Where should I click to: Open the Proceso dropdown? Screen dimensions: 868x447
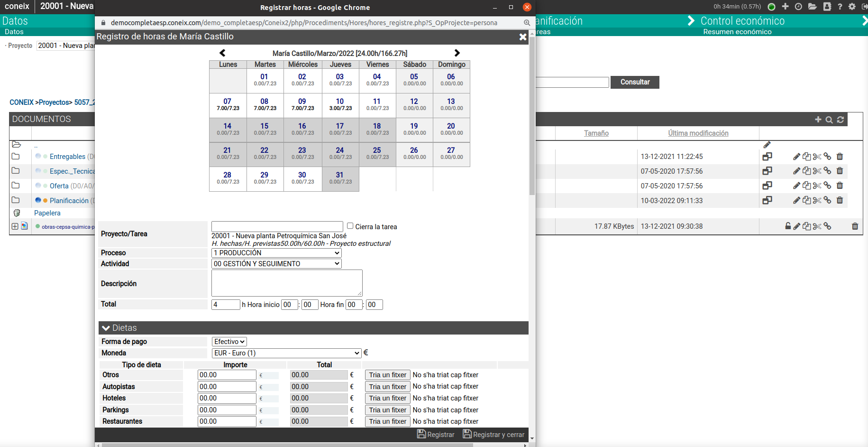point(276,253)
